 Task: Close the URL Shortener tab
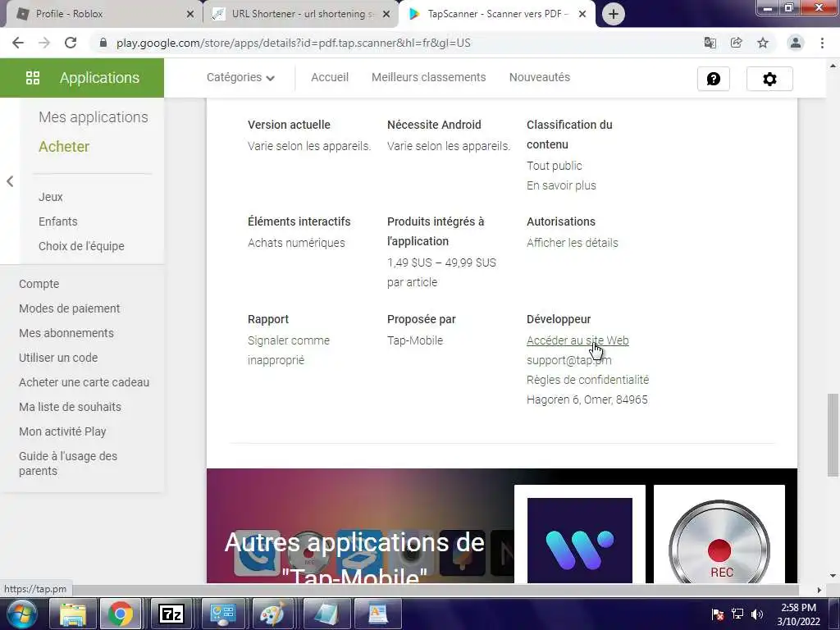click(x=386, y=14)
